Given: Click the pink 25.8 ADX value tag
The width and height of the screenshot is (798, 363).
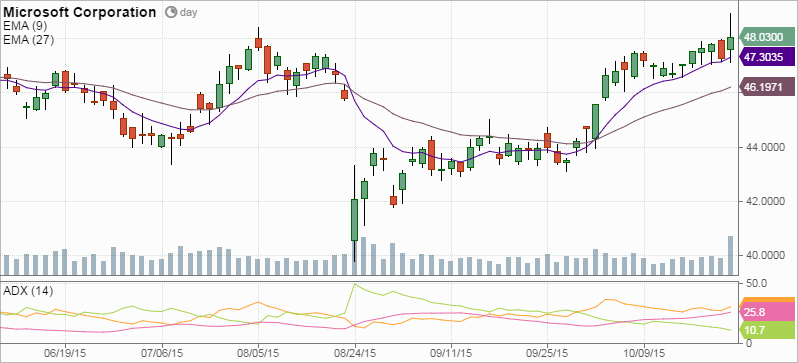Looking at the screenshot, I should [x=766, y=312].
